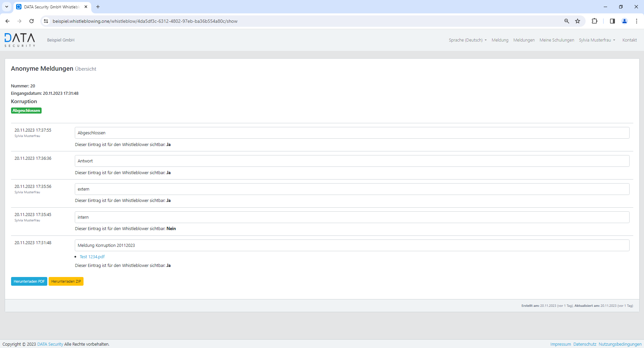
Task: Go to Meine Schulungen
Action: tap(556, 40)
